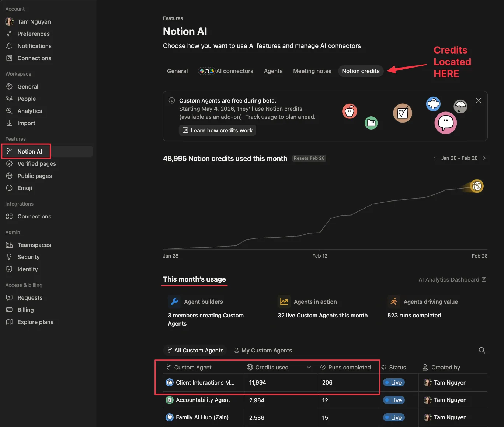
Task: Click the Security key icon
Action: tap(9, 257)
